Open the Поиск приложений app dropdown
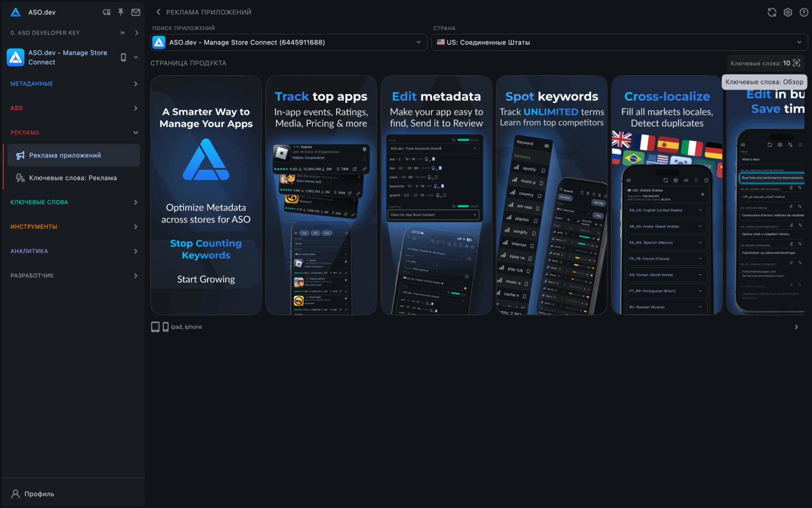Viewport: 812px width, 508px height. coord(289,42)
